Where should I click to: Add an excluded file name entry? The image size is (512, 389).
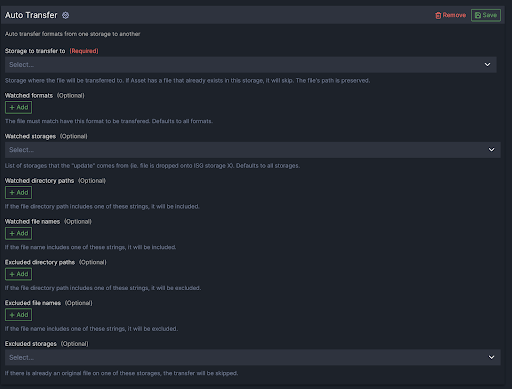[18, 315]
